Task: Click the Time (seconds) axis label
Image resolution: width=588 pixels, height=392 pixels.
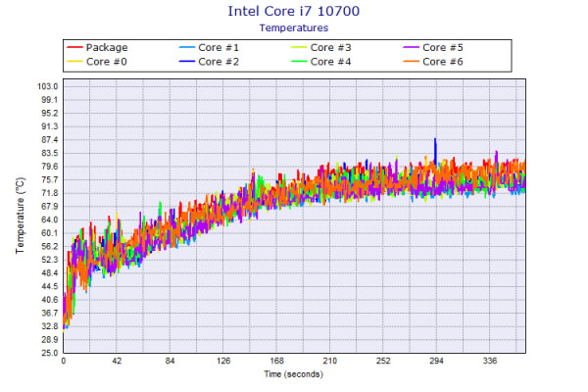Action: 293,374
